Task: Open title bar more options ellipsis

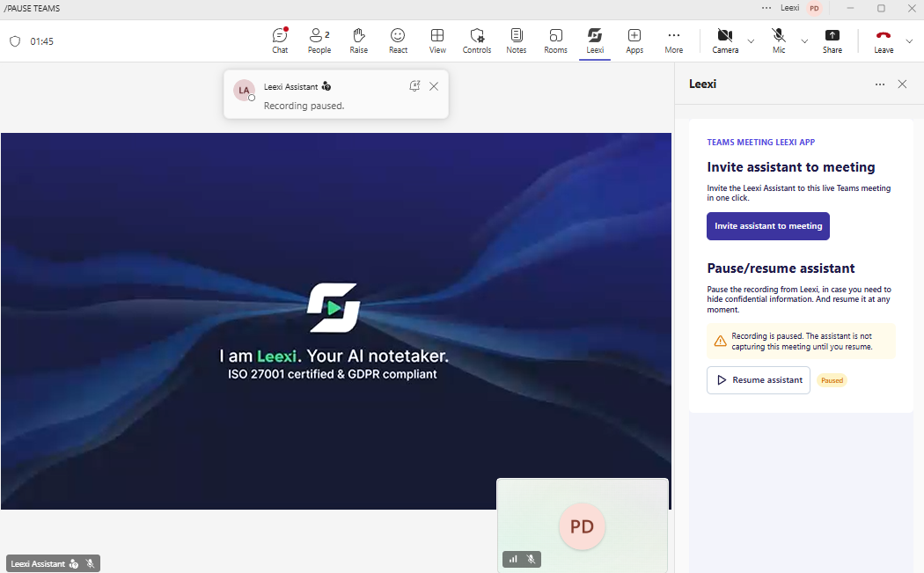Action: 766,8
